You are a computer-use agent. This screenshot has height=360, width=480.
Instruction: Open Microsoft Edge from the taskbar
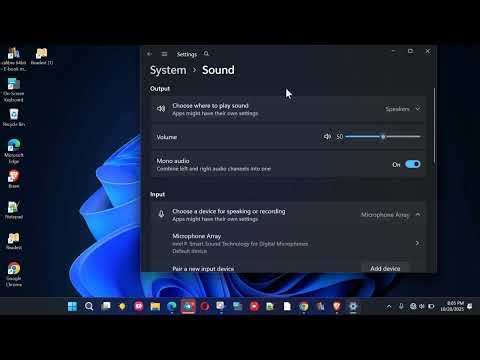coord(172,306)
